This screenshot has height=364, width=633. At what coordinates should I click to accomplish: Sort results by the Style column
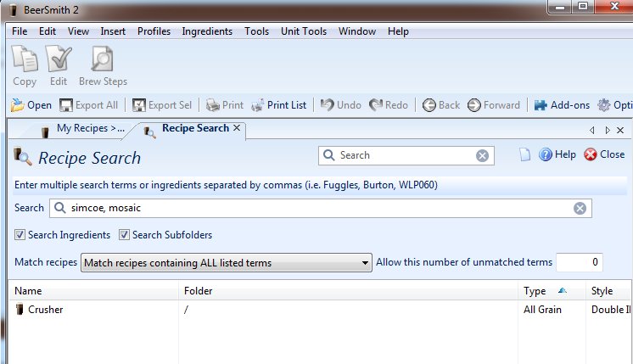point(608,291)
